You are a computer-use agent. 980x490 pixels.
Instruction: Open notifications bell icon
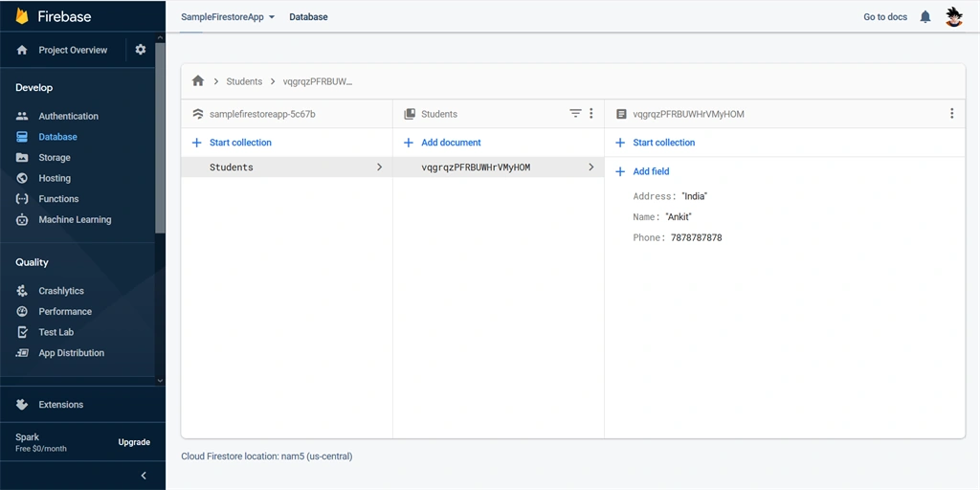point(925,17)
